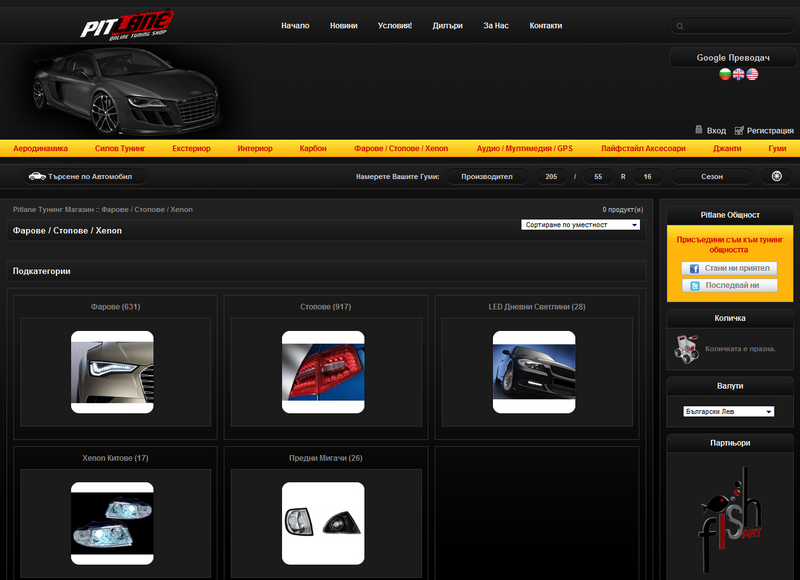Open the Гуми category
The width and height of the screenshot is (800, 580).
777,148
